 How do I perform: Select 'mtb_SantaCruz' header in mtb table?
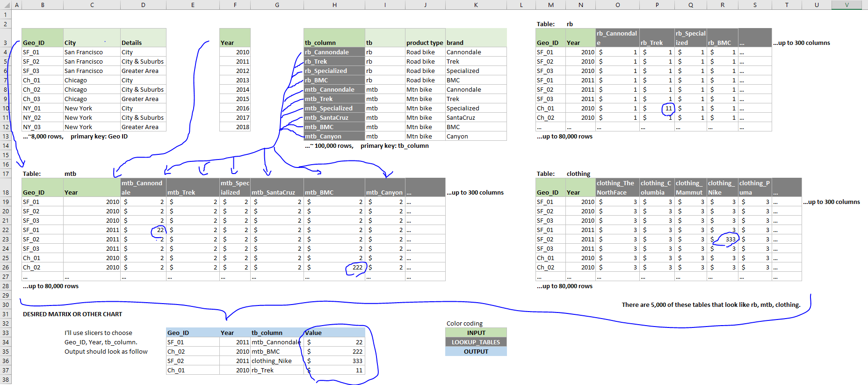point(277,188)
